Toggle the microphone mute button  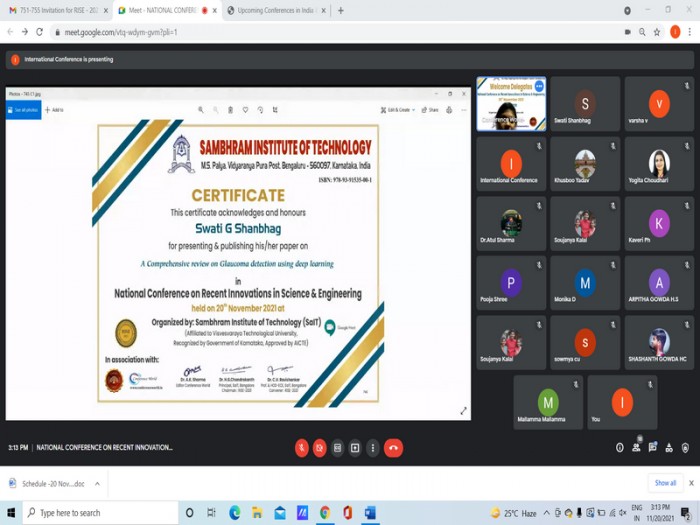pos(302,448)
